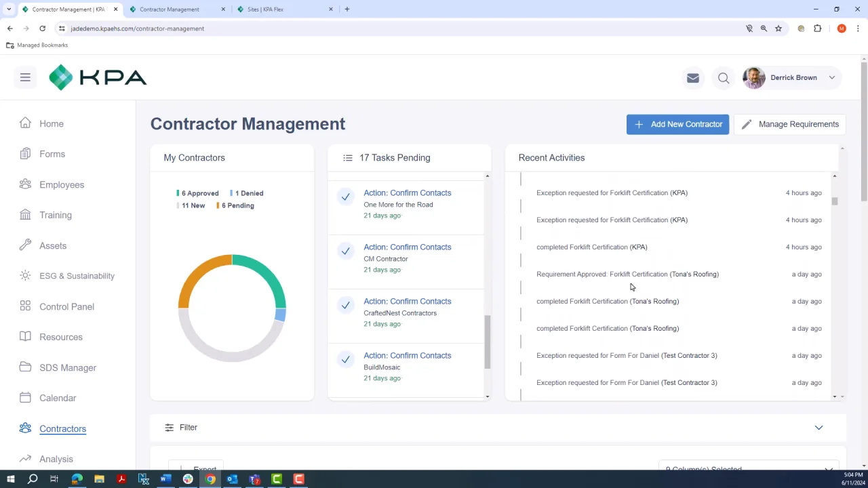Expand the Filter panel chevron

[x=818, y=428]
